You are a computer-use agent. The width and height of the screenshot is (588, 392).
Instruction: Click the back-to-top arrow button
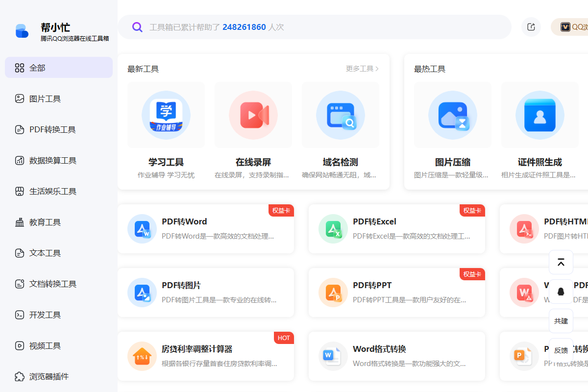(561, 262)
